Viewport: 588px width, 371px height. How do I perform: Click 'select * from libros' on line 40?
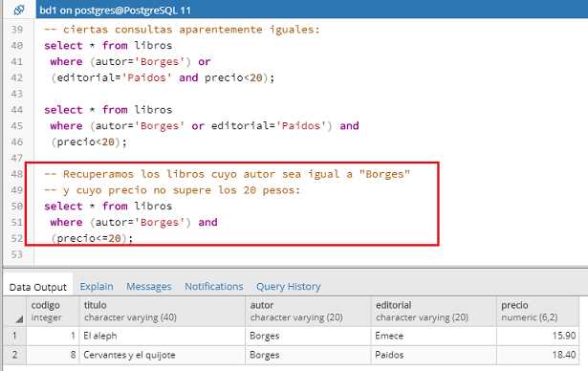click(108, 45)
